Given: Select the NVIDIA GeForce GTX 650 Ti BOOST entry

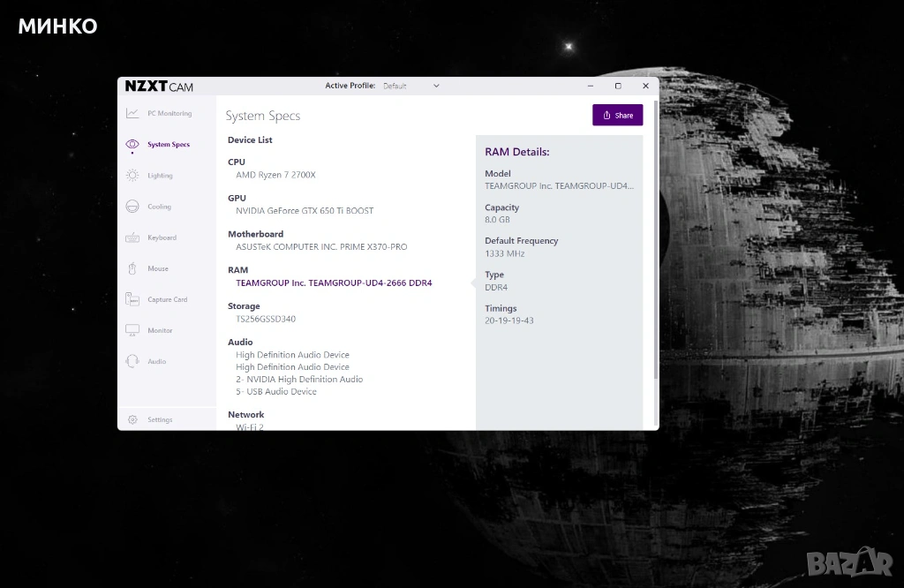Looking at the screenshot, I should pos(305,211).
